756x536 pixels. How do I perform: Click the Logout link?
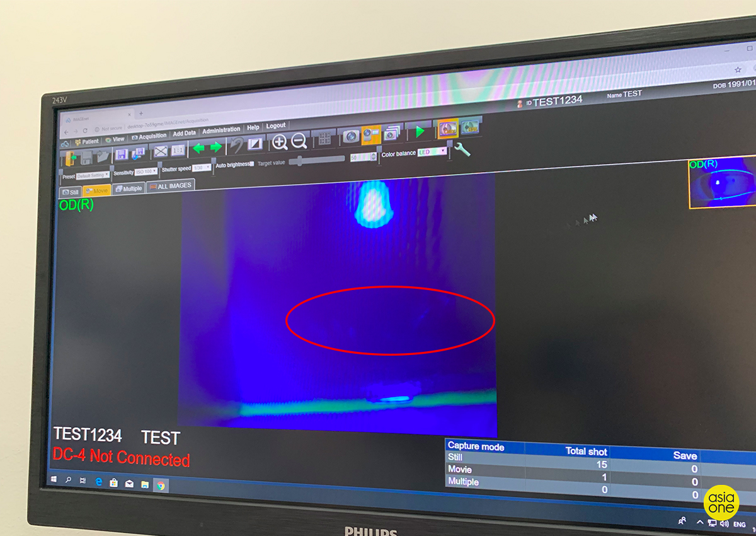276,125
